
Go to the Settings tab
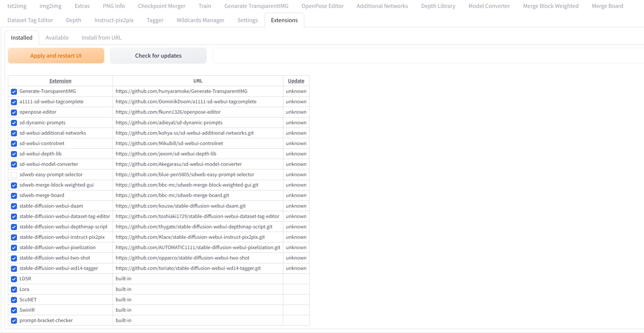click(x=247, y=20)
